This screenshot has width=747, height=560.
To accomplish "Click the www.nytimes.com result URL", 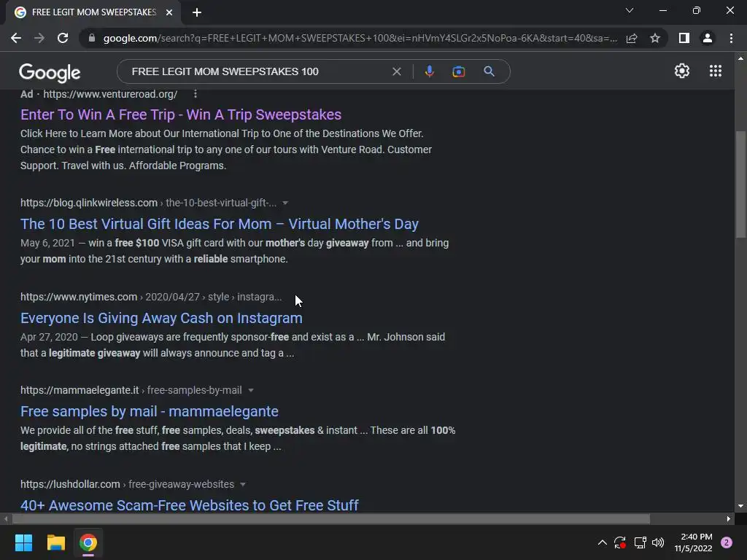I will (79, 297).
